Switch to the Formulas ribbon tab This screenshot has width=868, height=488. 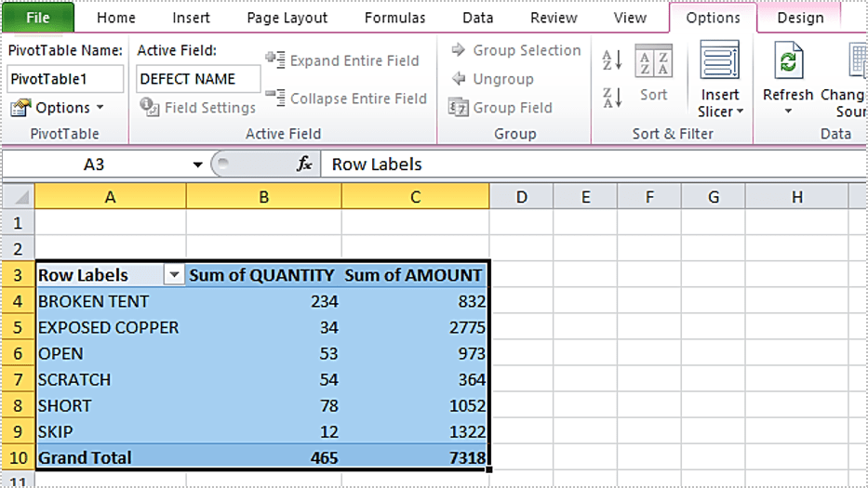pos(394,18)
